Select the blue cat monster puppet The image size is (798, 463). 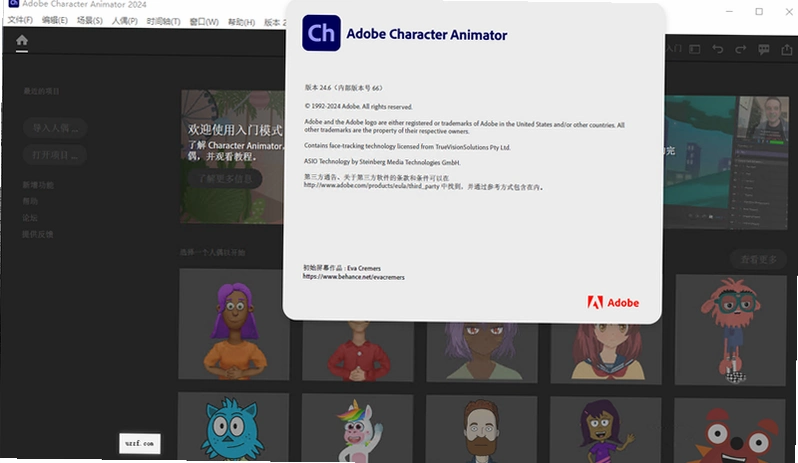(x=233, y=427)
